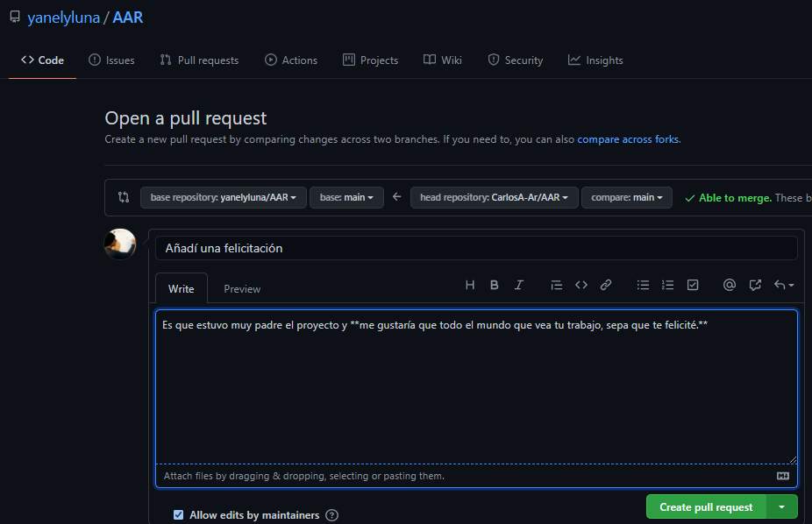Click the Open a pull request heading
Image resolution: width=812 pixels, height=524 pixels.
pos(185,118)
